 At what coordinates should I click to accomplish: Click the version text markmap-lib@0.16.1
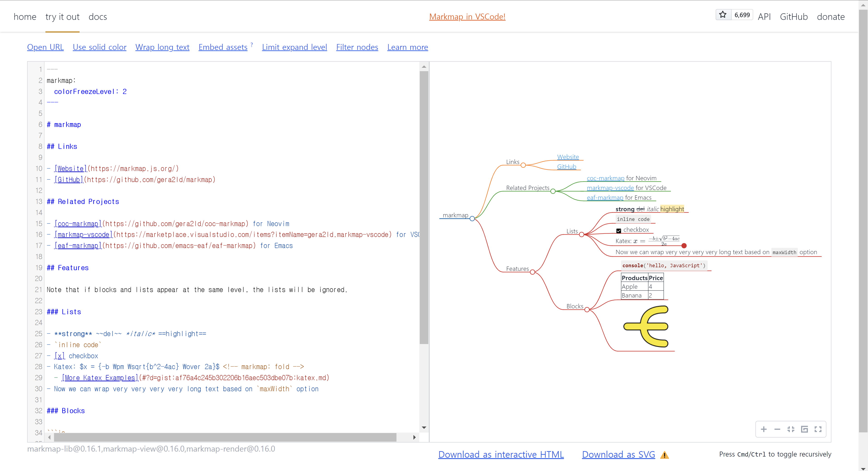tap(64, 449)
